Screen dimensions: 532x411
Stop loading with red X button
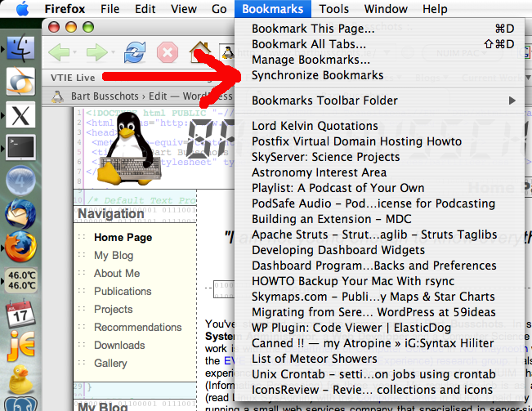[168, 52]
